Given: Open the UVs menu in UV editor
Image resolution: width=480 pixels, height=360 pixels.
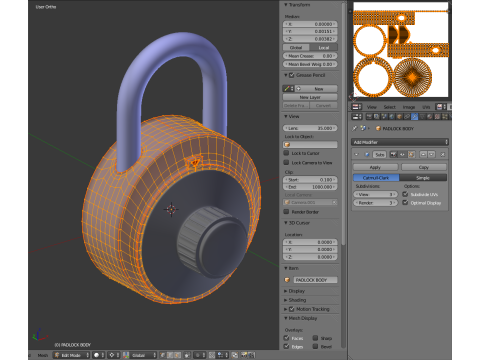Looking at the screenshot, I should 426,107.
